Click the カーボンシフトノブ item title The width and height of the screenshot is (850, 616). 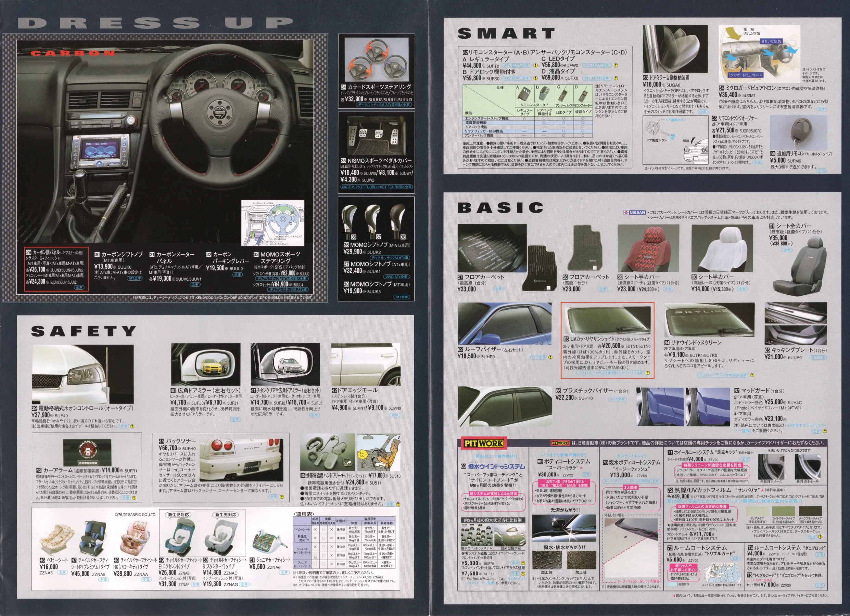(x=122, y=254)
